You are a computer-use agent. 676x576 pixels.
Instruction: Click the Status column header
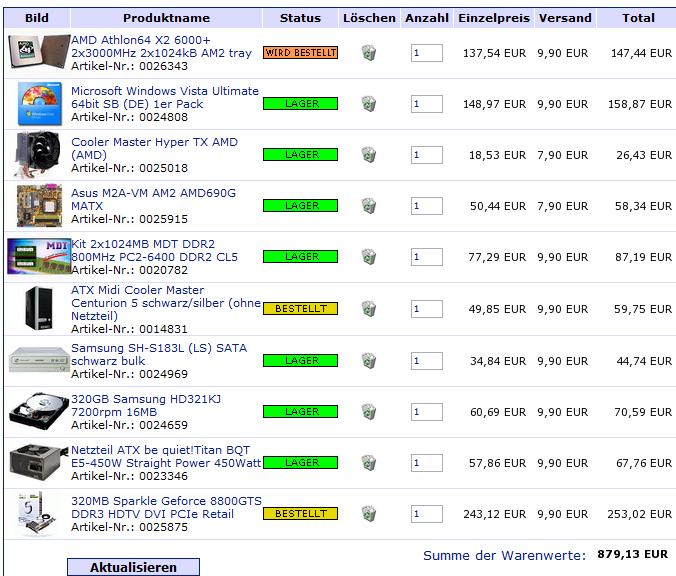coord(300,18)
